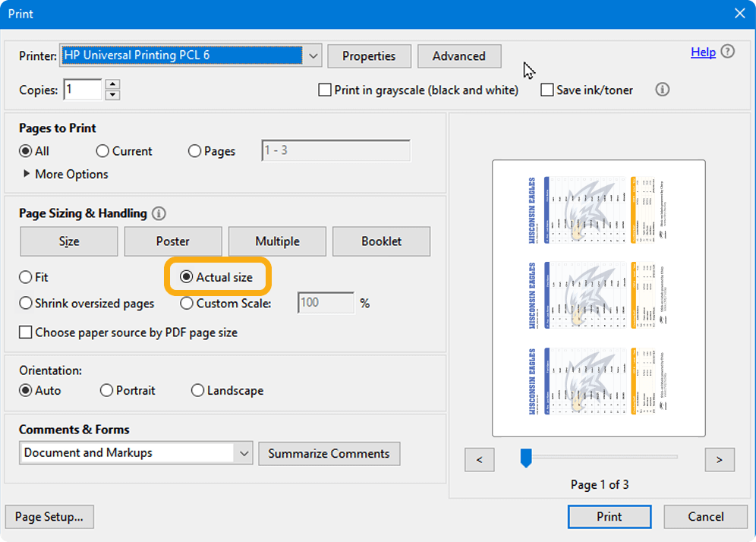The image size is (756, 542).
Task: Open the Comments and Forms dropdown
Action: click(x=244, y=452)
